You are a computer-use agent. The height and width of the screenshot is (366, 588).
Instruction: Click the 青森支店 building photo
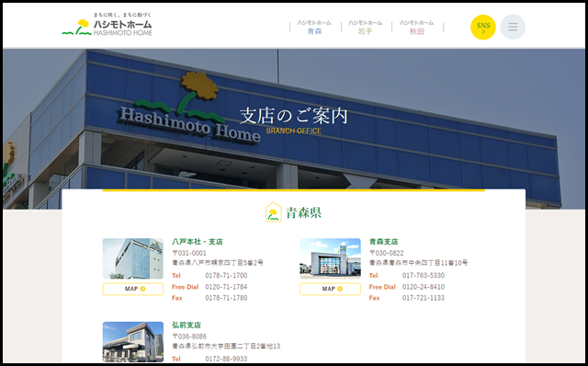click(x=331, y=258)
